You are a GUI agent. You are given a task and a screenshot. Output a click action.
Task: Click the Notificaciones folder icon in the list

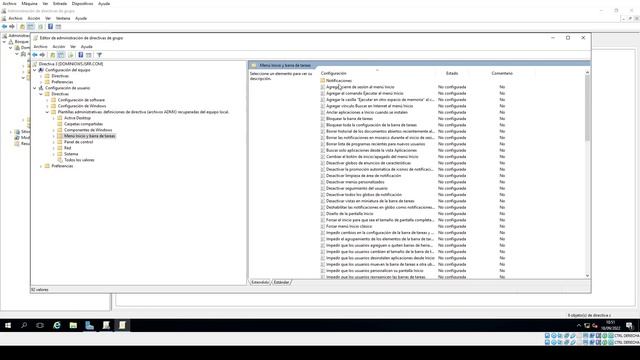tap(323, 80)
